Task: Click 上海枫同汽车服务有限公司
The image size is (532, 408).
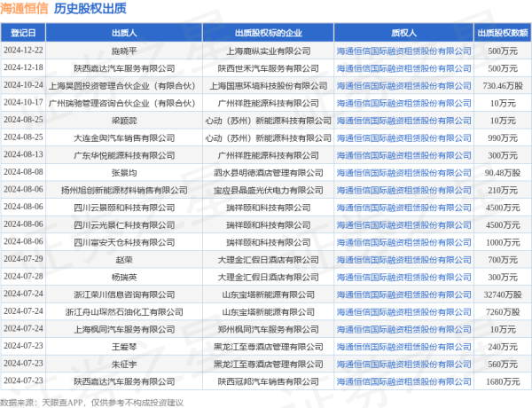Action: 124,329
